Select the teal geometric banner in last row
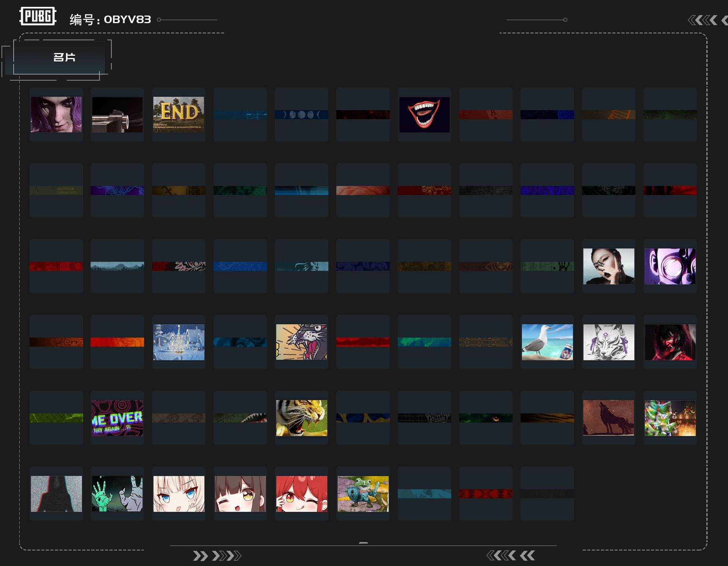 coord(424,494)
